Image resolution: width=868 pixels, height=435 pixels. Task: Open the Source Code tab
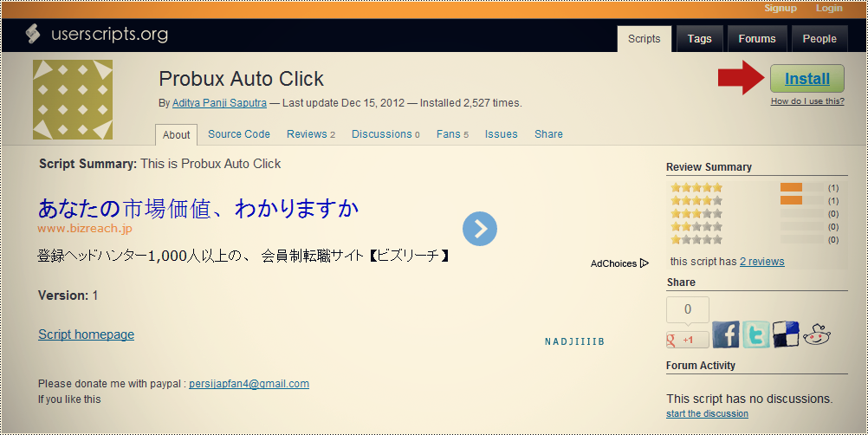(x=238, y=134)
